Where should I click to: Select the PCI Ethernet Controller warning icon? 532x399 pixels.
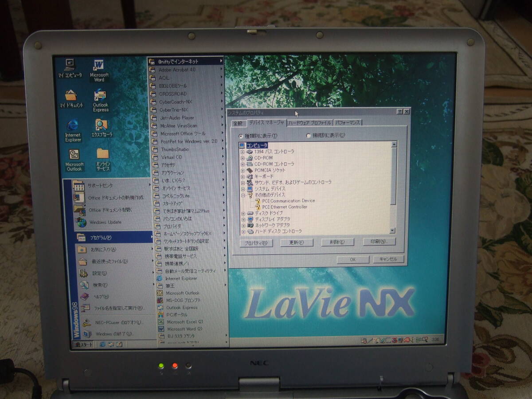point(258,207)
